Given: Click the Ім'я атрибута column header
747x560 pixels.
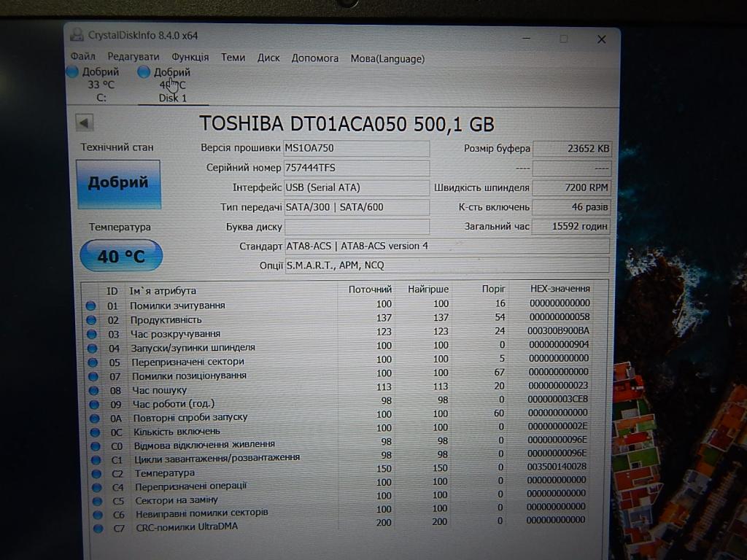Looking at the screenshot, I should coord(163,290).
